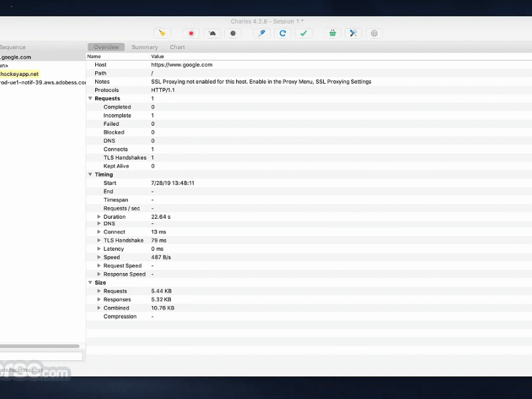Expand the Response Speed row
This screenshot has height=399, width=532.
click(x=98, y=274)
